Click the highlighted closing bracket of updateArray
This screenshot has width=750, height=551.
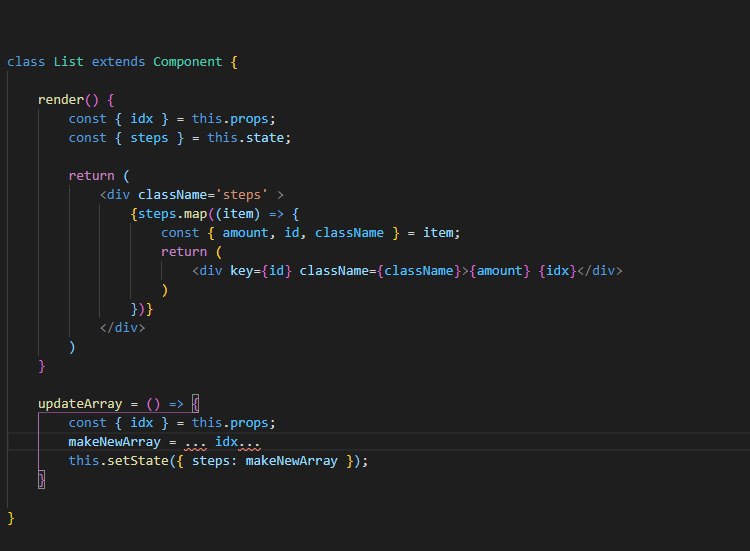tap(42, 479)
